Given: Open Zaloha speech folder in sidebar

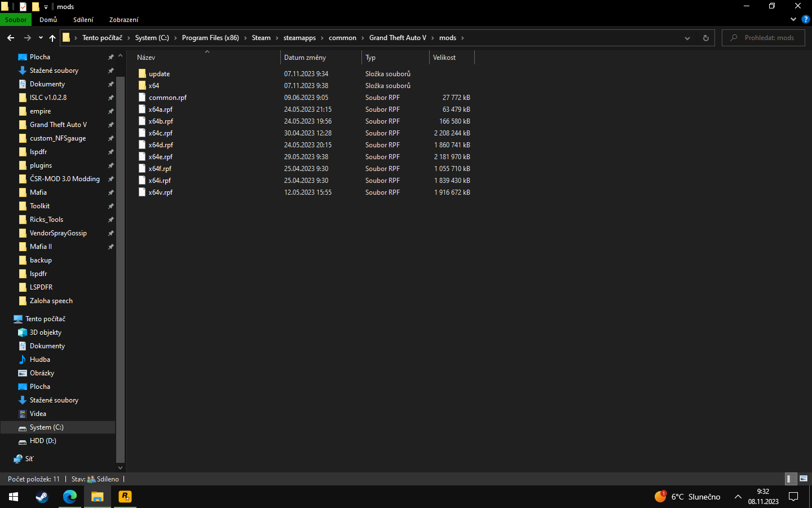Looking at the screenshot, I should click(51, 301).
